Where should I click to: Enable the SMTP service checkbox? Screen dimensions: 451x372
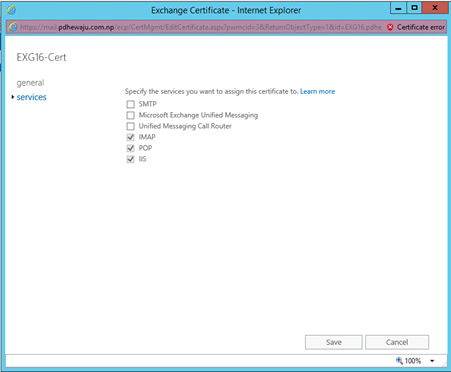(130, 104)
